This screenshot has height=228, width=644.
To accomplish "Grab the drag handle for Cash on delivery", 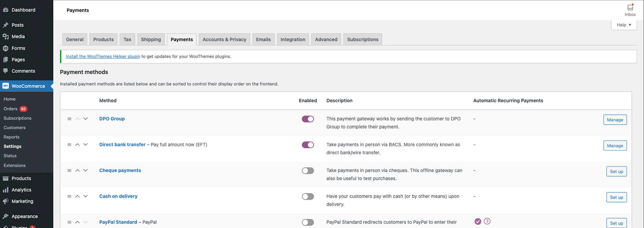I will 69,196.
